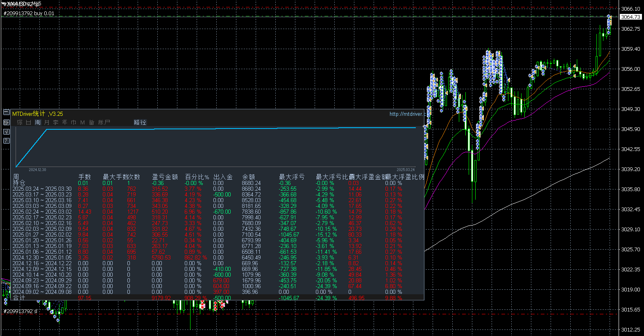Switch to the 季 quarterly tab
Screen dimensions: 644x336
56,122
